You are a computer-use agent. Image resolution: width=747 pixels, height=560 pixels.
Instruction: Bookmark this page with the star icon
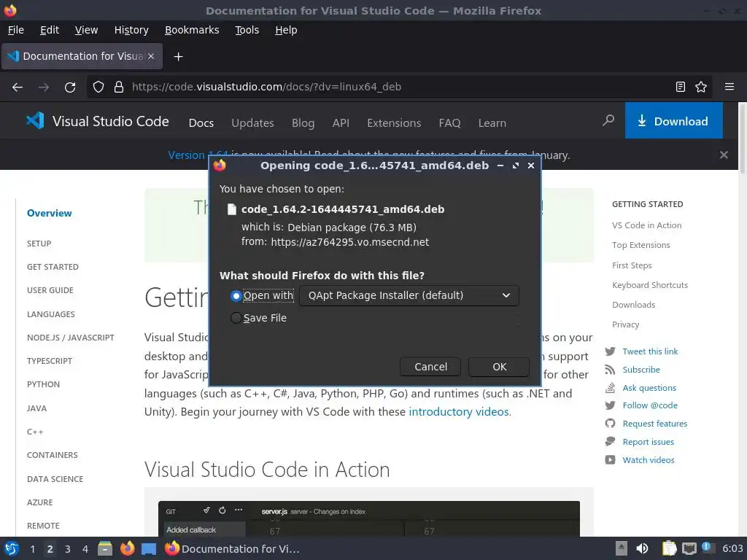pos(701,87)
